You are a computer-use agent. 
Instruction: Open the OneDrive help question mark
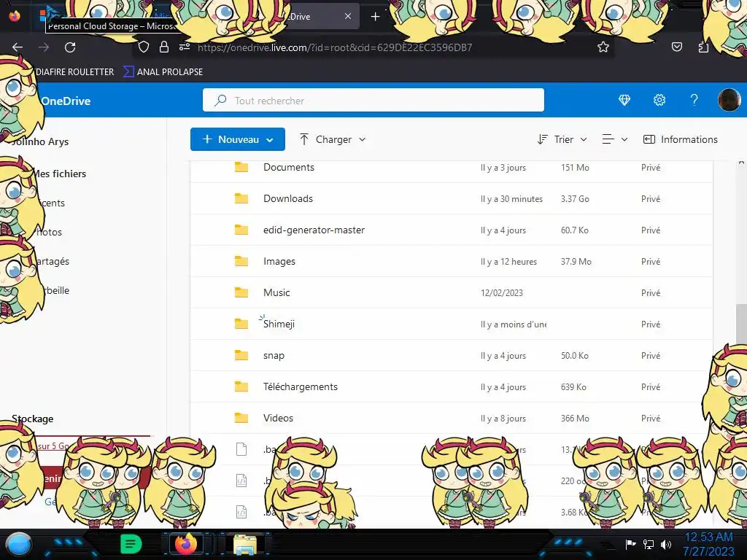694,100
